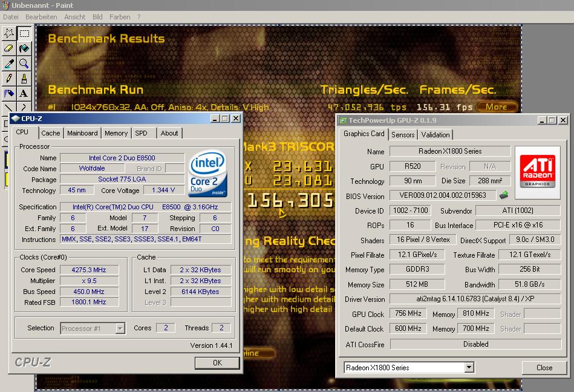Viewport: 574px width, 392px height.
Task: Click the Code Name value Wolfdale
Action: [92, 168]
